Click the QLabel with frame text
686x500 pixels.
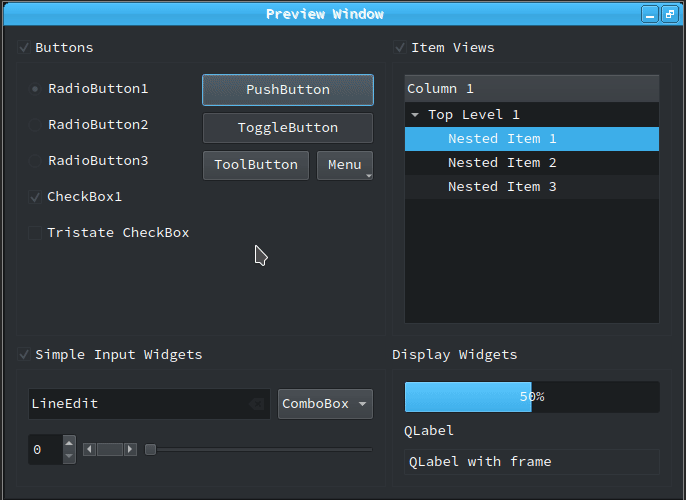click(x=480, y=462)
